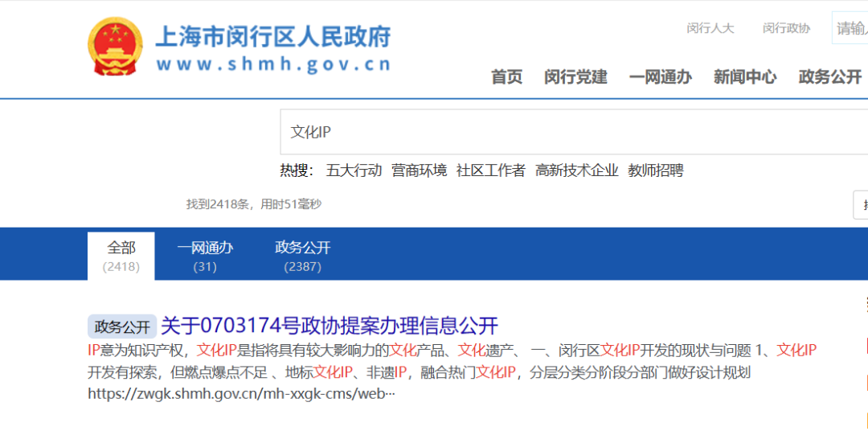This screenshot has width=868, height=431.
Task: Click the 热搜 label
Action: pyautogui.click(x=297, y=170)
